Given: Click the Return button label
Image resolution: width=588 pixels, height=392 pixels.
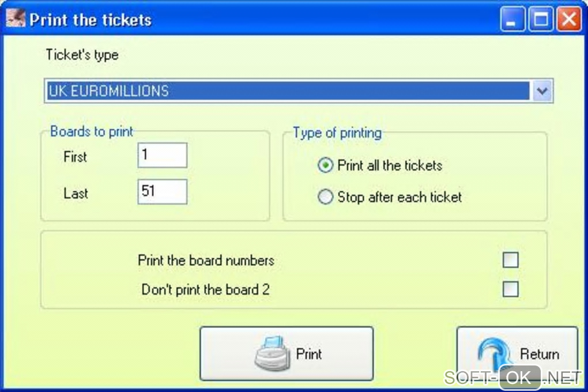Looking at the screenshot, I should [540, 354].
